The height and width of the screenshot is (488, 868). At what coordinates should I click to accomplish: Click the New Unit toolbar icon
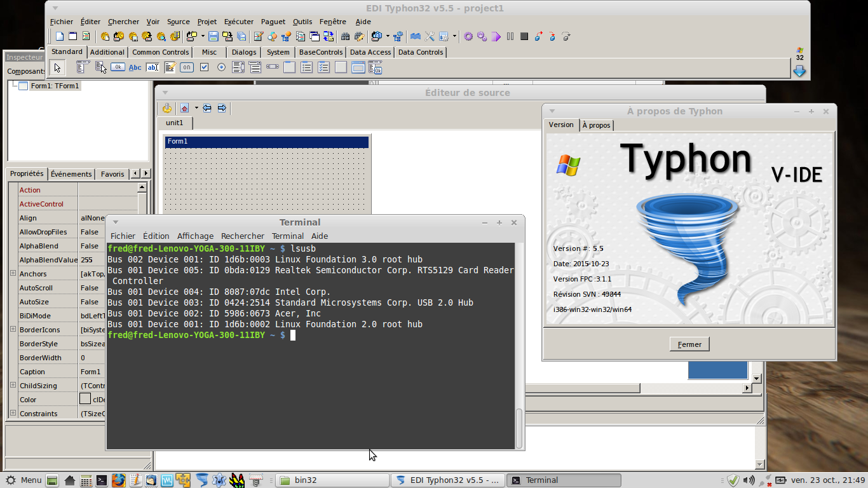pyautogui.click(x=60, y=36)
